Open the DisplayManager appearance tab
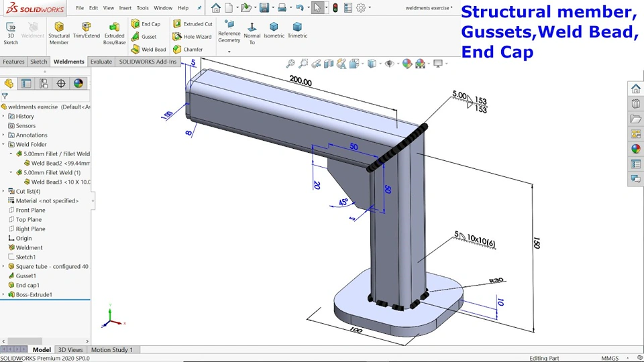Viewport: 644px width, 362px height. (78, 83)
